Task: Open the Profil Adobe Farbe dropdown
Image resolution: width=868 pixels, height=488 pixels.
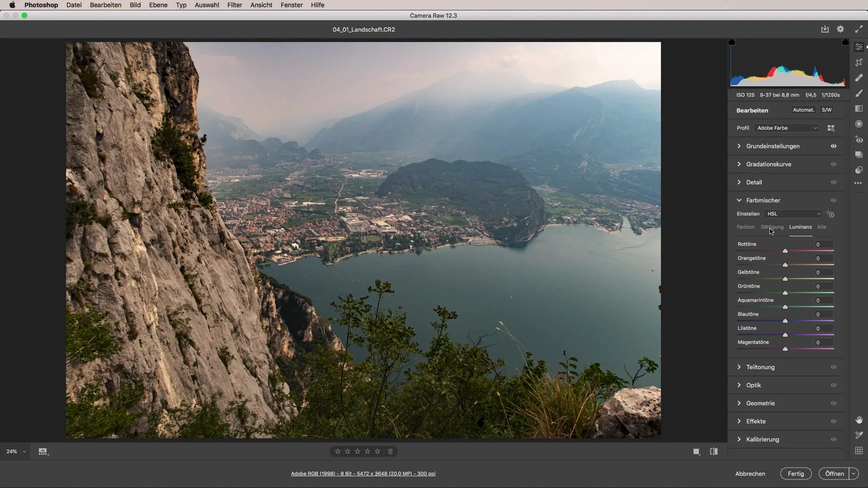Action: click(x=787, y=128)
